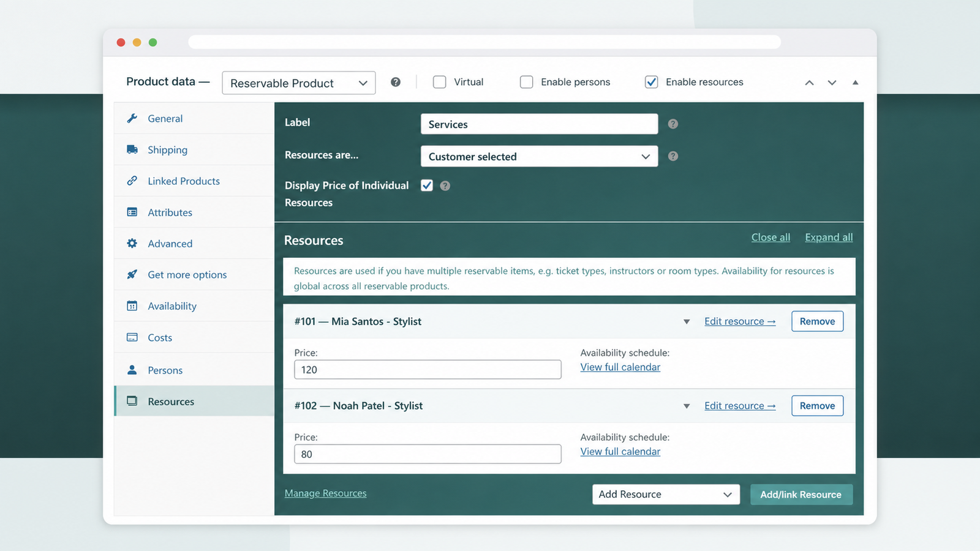The image size is (980, 551).
Task: Switch to Linked Products tab
Action: click(194, 181)
